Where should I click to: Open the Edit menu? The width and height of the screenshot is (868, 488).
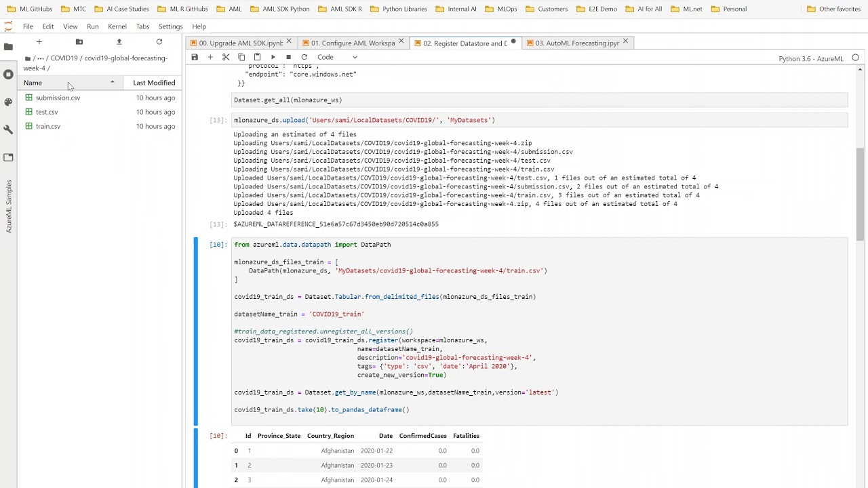[x=48, y=26]
